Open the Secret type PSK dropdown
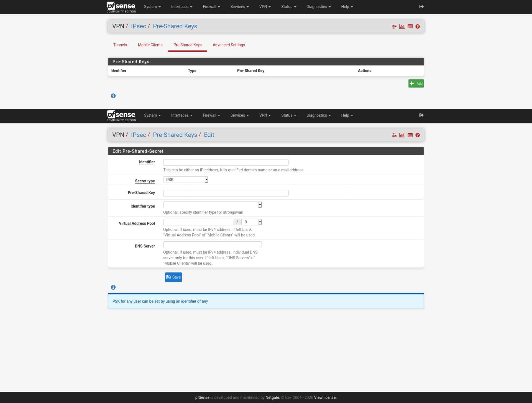532x403 pixels. click(x=186, y=180)
